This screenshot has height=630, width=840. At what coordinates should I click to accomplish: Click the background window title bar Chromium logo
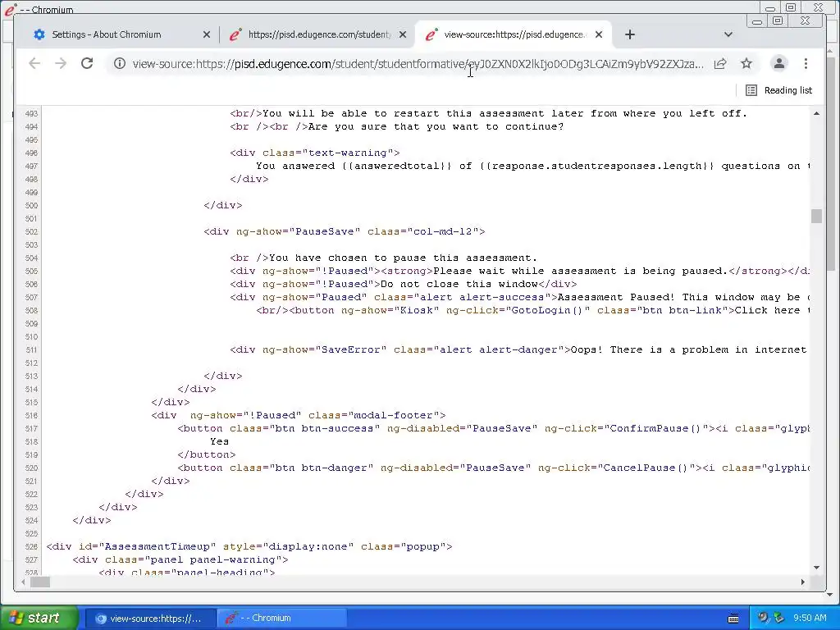(x=10, y=9)
